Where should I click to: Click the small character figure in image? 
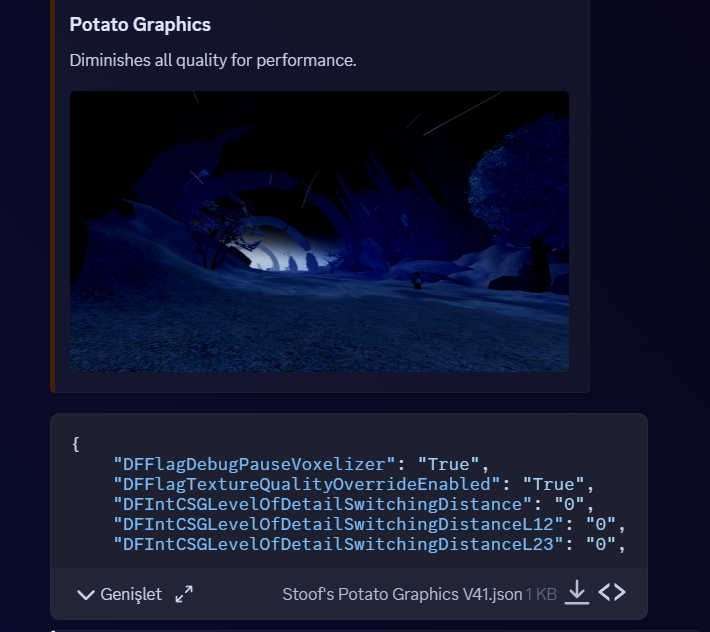tap(416, 281)
